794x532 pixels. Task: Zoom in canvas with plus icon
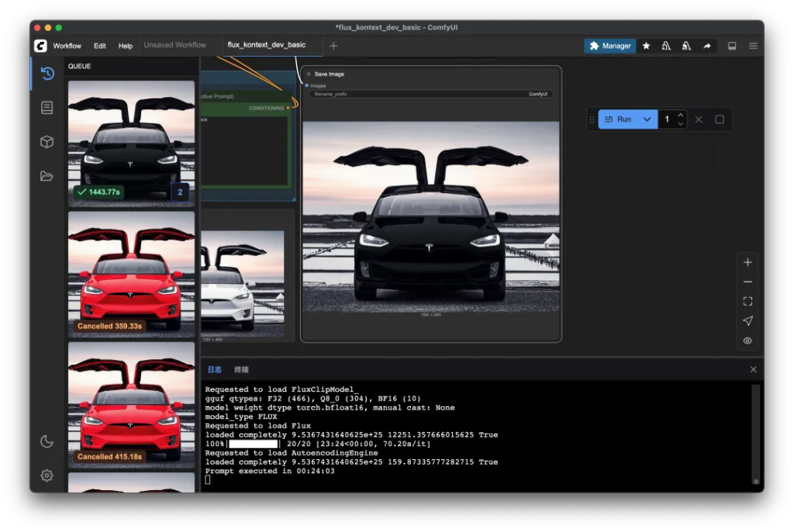(x=748, y=262)
